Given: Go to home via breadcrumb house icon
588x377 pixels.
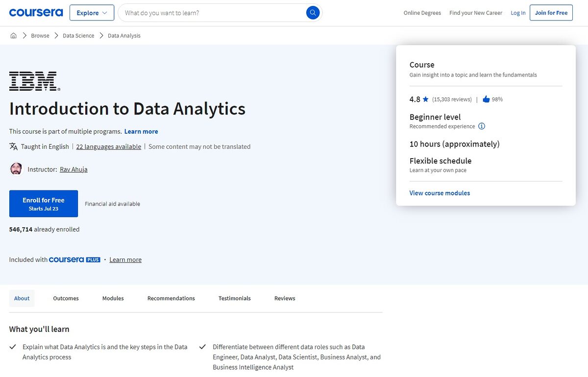Looking at the screenshot, I should 13,36.
